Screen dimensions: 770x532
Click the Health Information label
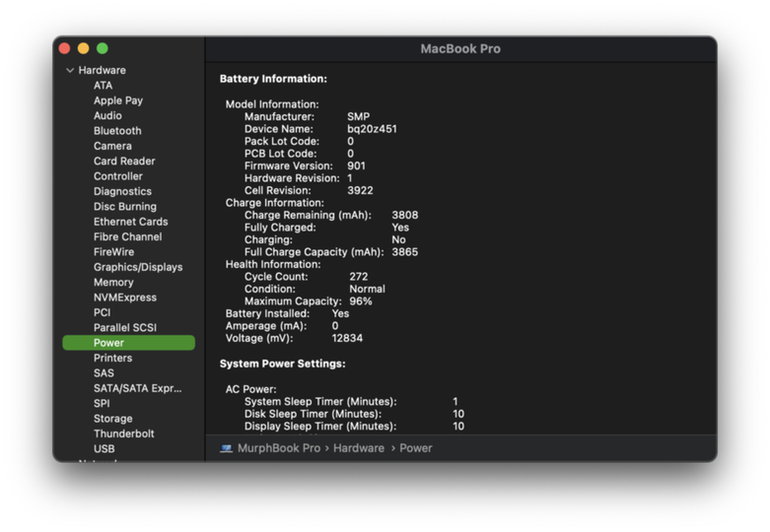[273, 265]
